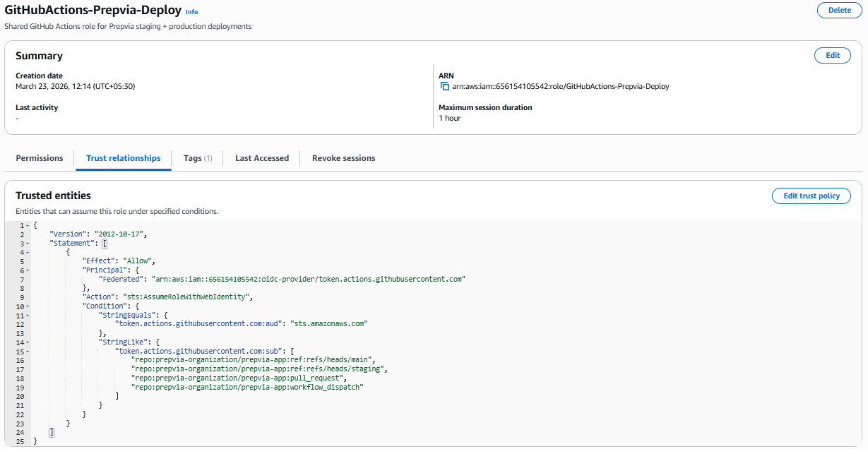Open the Edit trust policy button
The image size is (868, 449).
(x=811, y=196)
